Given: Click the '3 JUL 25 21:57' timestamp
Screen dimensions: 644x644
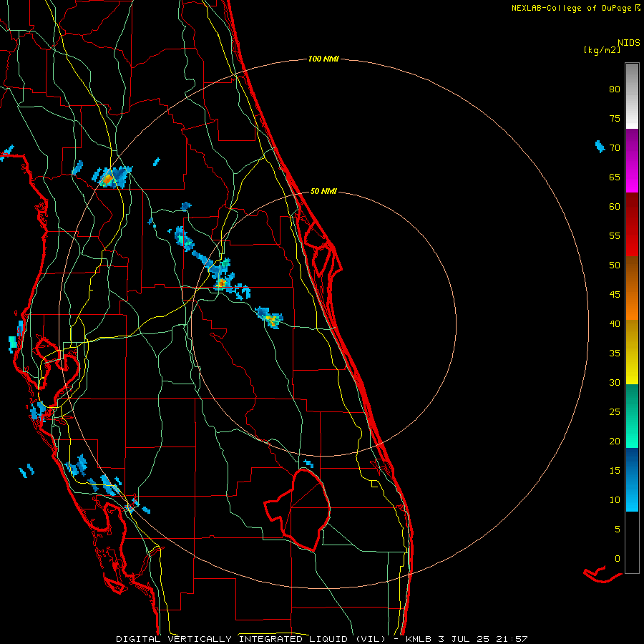Looking at the screenshot, I should (484, 639).
